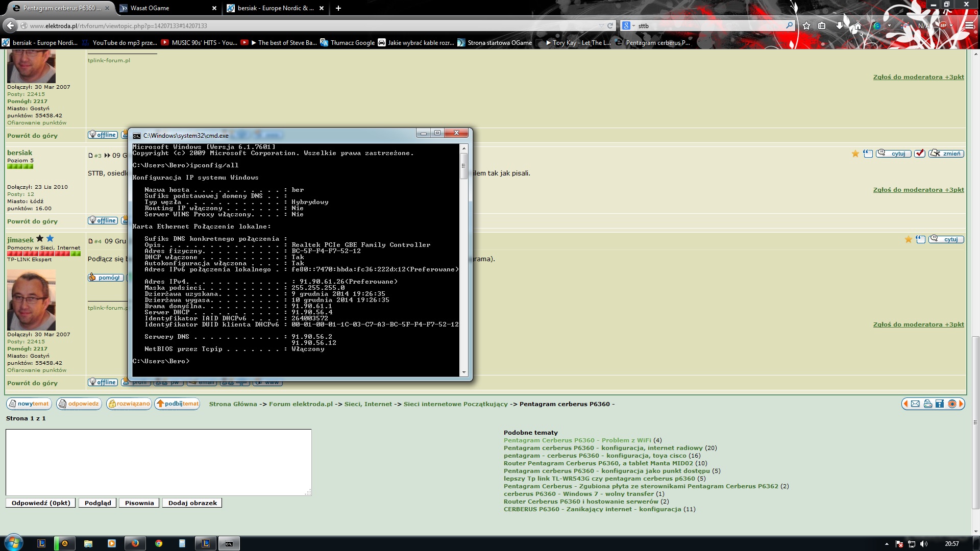Open the Sieci, Internet breadcrumb link
Screen dimensions: 980x551
coord(368,404)
